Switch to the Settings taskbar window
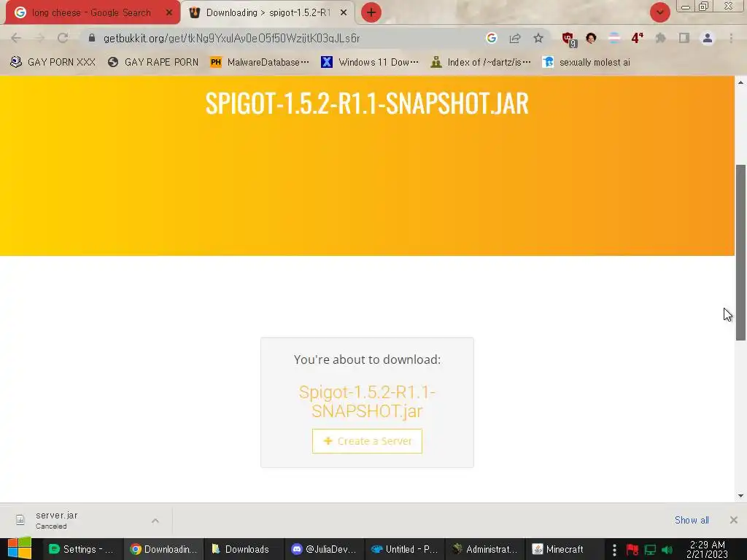747x560 pixels. click(83, 549)
